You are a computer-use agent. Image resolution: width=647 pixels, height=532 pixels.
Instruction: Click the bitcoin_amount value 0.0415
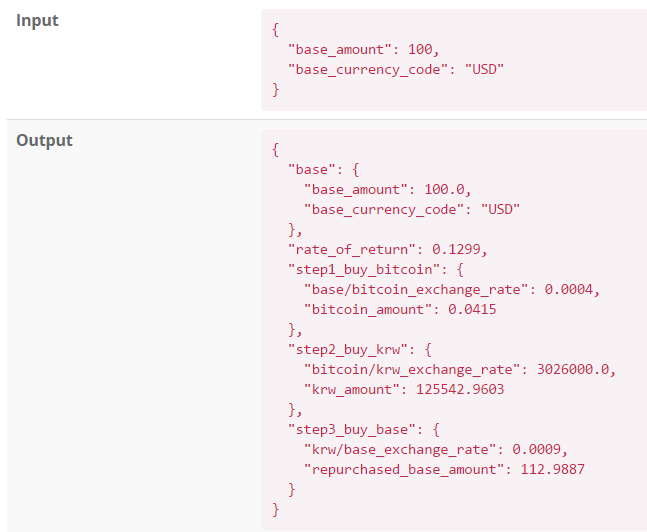click(472, 310)
